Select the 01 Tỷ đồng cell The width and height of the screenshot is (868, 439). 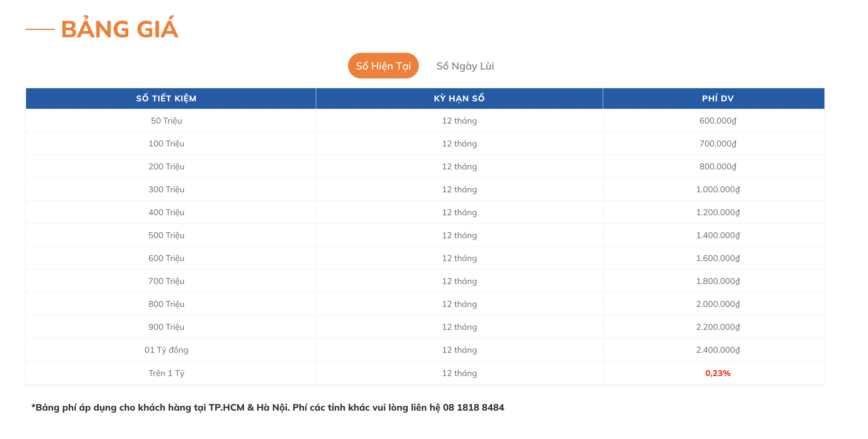point(166,350)
